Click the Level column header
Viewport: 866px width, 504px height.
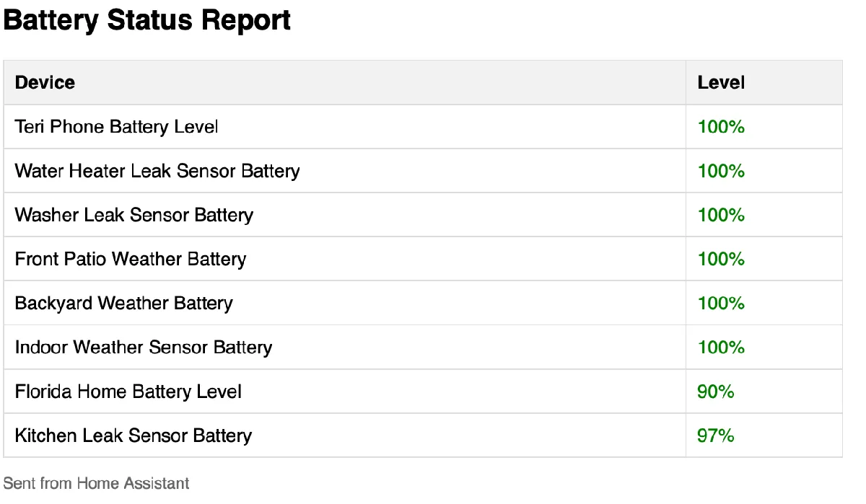click(721, 83)
